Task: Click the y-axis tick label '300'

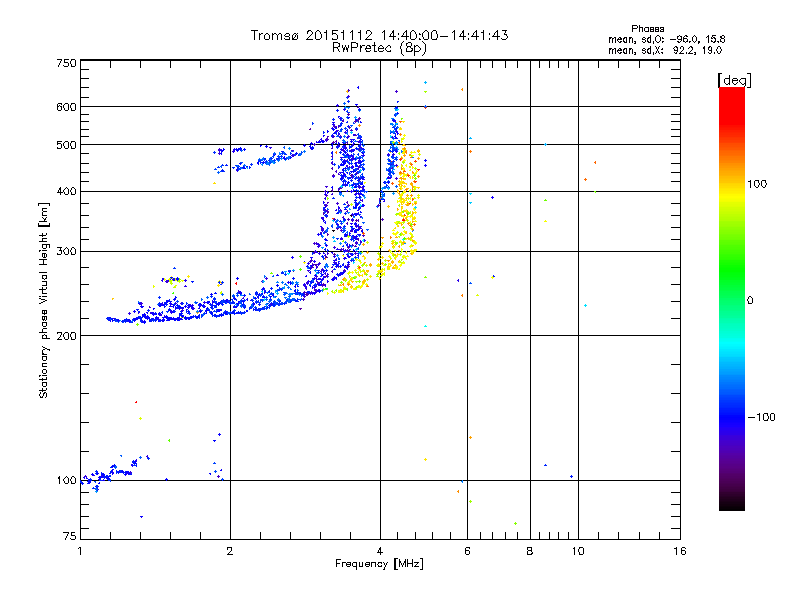Action: point(66,252)
